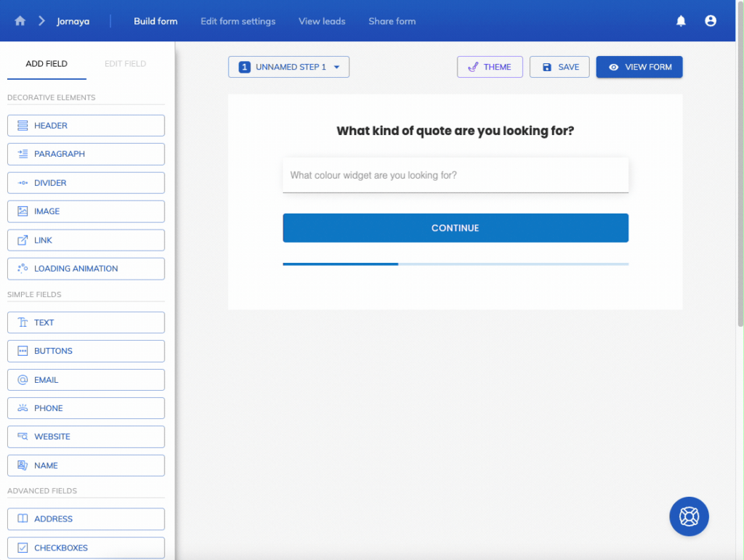This screenshot has height=560, width=744.
Task: Click the Checkboxes field icon
Action: pos(23,548)
